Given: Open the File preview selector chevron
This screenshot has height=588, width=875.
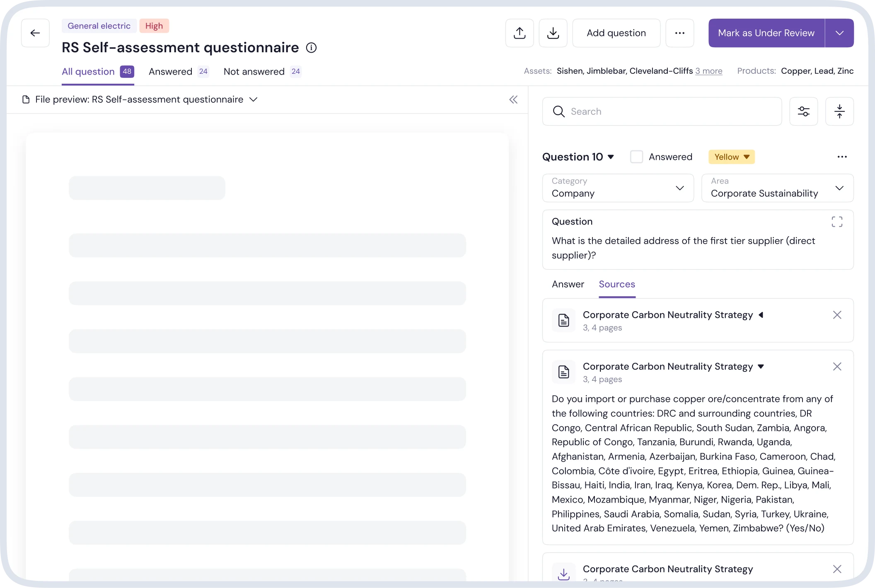Looking at the screenshot, I should (254, 99).
